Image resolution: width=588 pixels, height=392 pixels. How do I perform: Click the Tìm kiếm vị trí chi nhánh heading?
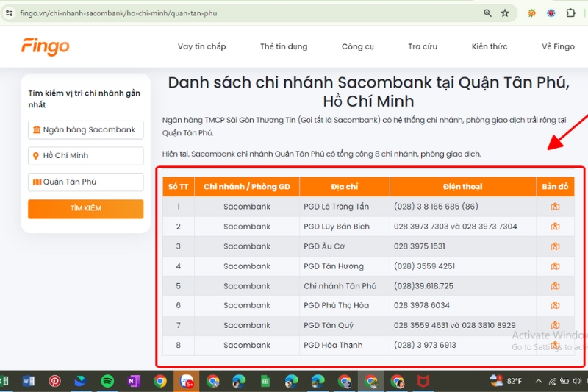pos(85,99)
